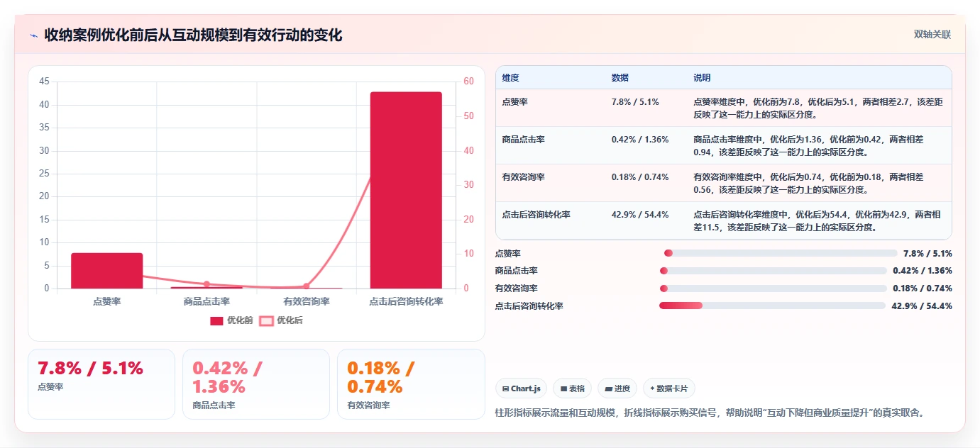980x448 pixels.
Task: Toggle the 优化后 legend series
Action: pyautogui.click(x=281, y=320)
